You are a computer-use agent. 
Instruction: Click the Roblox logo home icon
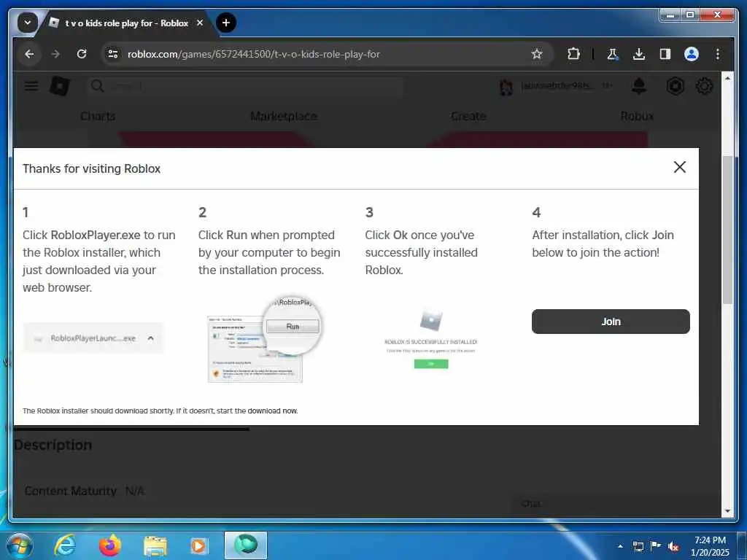(x=60, y=86)
